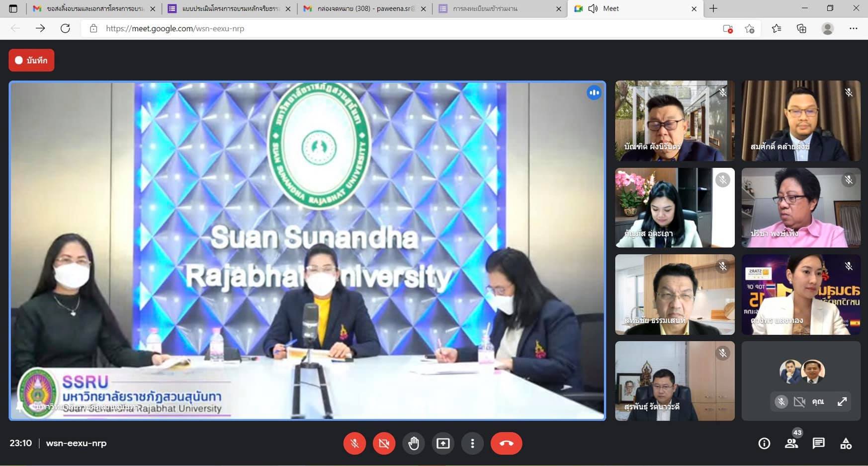This screenshot has width=868, height=466.
Task: Open the chat messages panel
Action: (818, 444)
